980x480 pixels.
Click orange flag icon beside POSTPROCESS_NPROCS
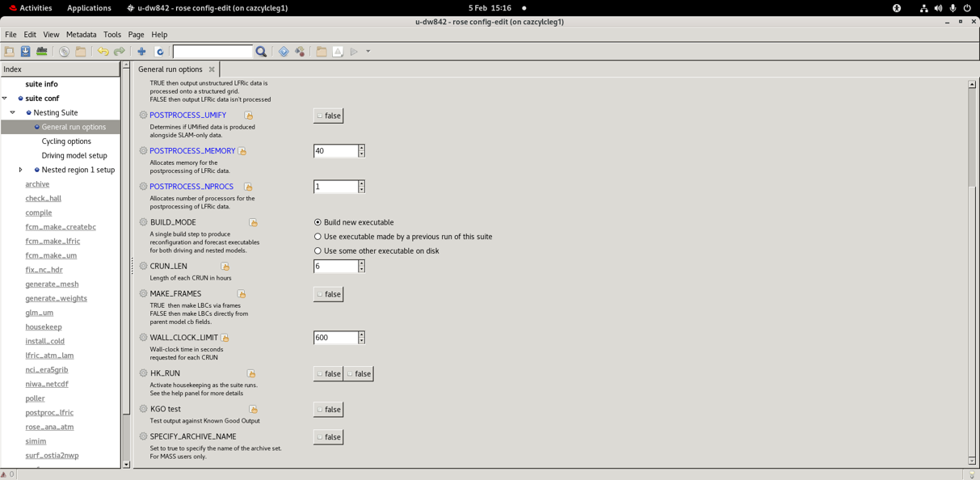tap(248, 187)
